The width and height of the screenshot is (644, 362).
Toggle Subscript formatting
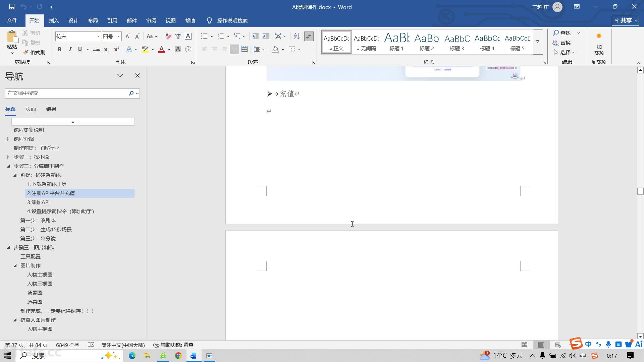click(x=106, y=49)
